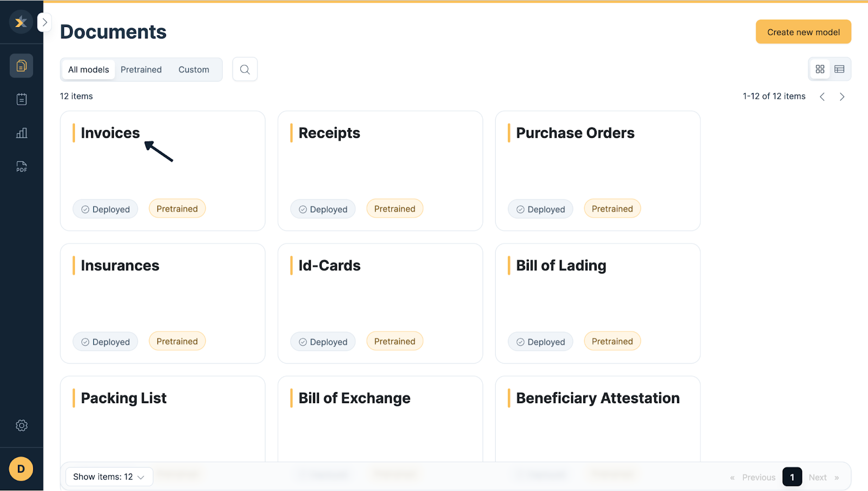This screenshot has width=868, height=491.
Task: Expand the sidebar with the chevron button
Action: coord(44,22)
